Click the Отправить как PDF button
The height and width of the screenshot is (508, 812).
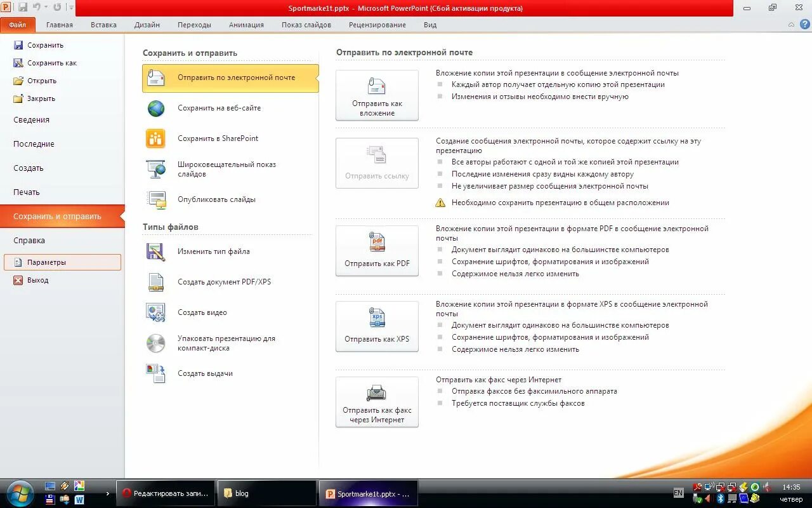pos(377,251)
